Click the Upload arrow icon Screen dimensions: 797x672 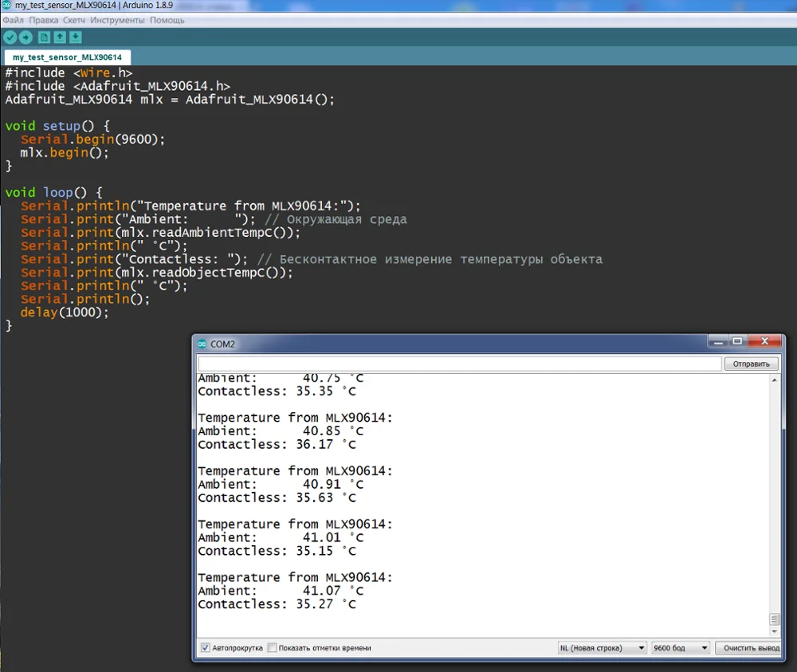click(26, 37)
